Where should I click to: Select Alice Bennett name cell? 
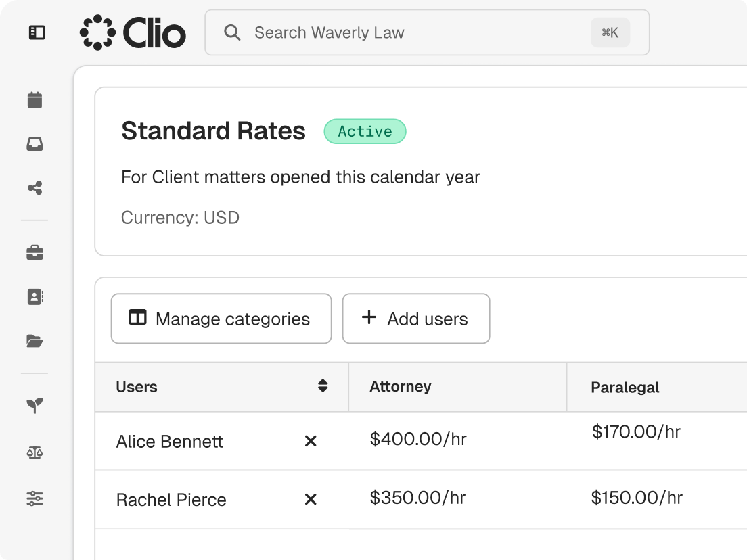[x=170, y=442]
